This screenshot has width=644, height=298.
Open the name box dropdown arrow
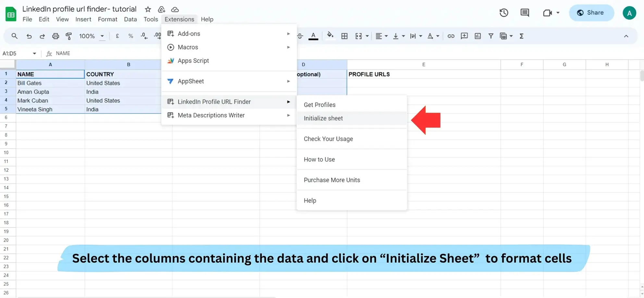pos(34,54)
